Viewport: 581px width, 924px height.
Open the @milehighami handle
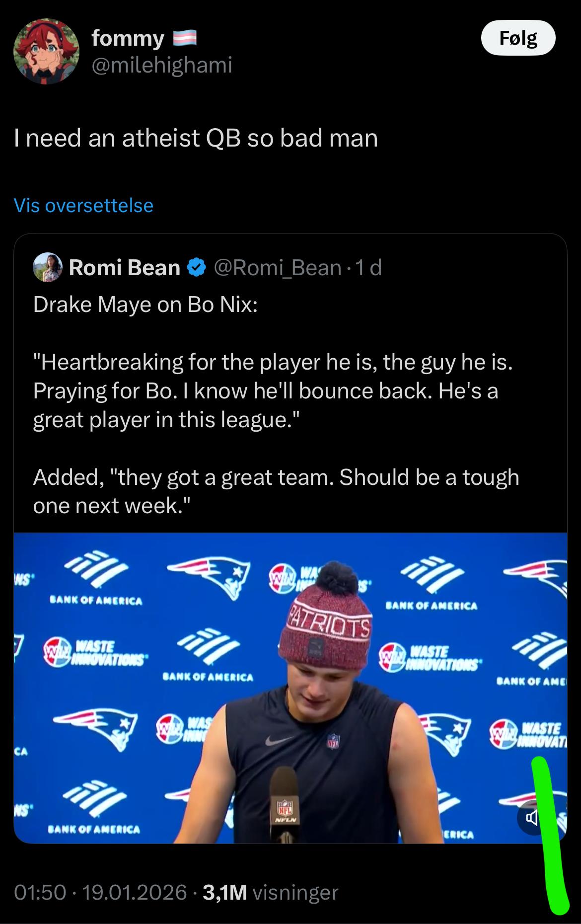pos(161,65)
